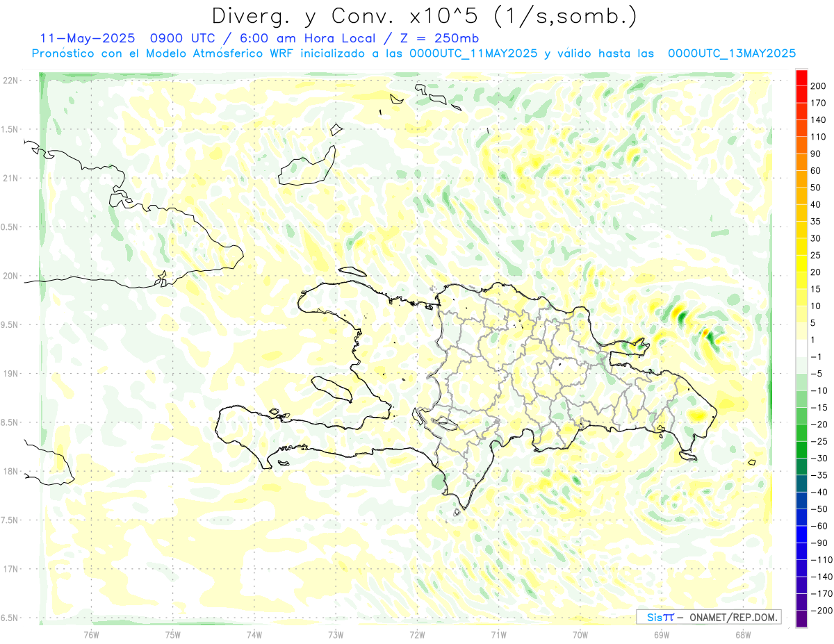Click the '-170' legend value
The image size is (834, 644).
tap(821, 593)
